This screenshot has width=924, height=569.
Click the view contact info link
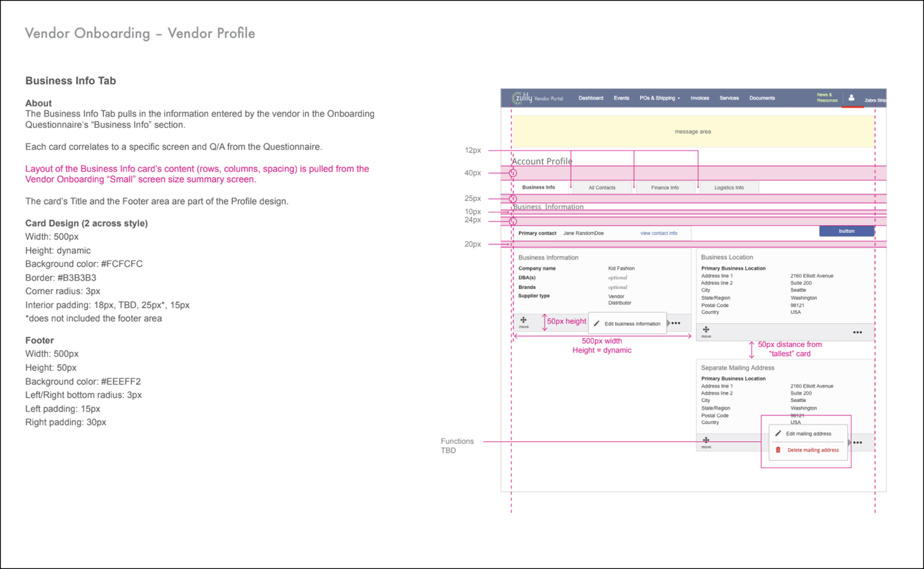coord(659,233)
